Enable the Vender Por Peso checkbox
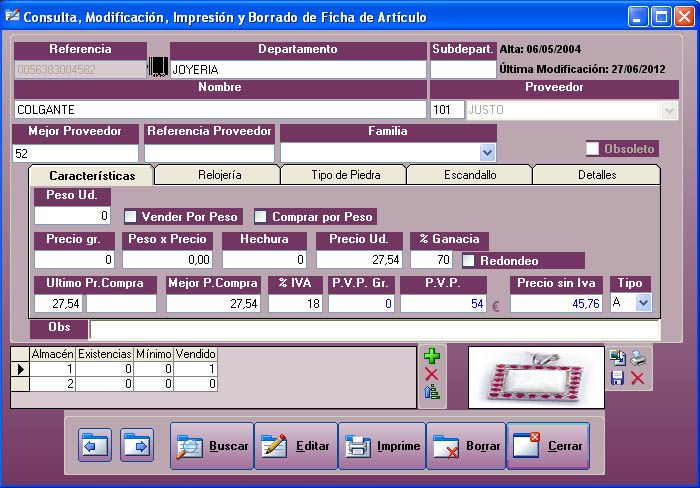The image size is (700, 488). 131,216
